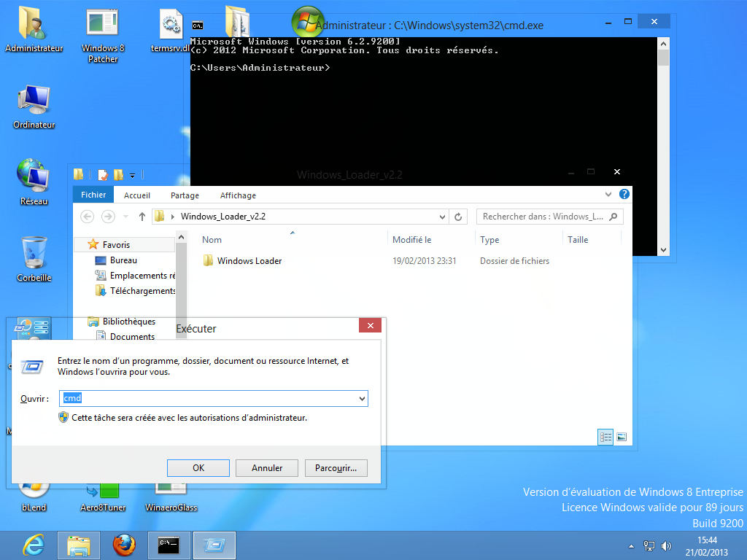
Task: Click the breadcrumb arrow before Windows_Loader_v2.2
Action: tap(172, 217)
